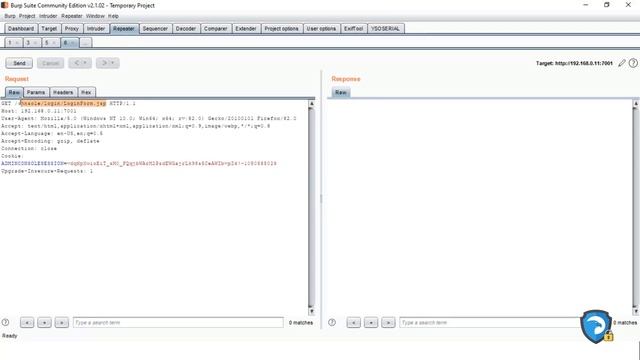Image resolution: width=640 pixels, height=360 pixels.
Task: Click the Target URL label
Action: (574, 63)
